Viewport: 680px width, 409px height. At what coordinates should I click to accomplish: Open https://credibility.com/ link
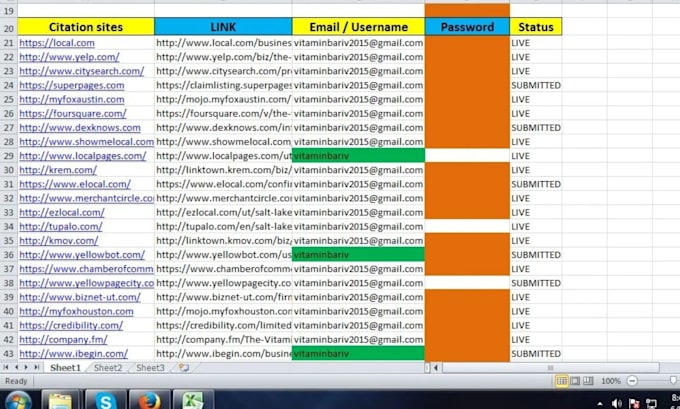[71, 325]
